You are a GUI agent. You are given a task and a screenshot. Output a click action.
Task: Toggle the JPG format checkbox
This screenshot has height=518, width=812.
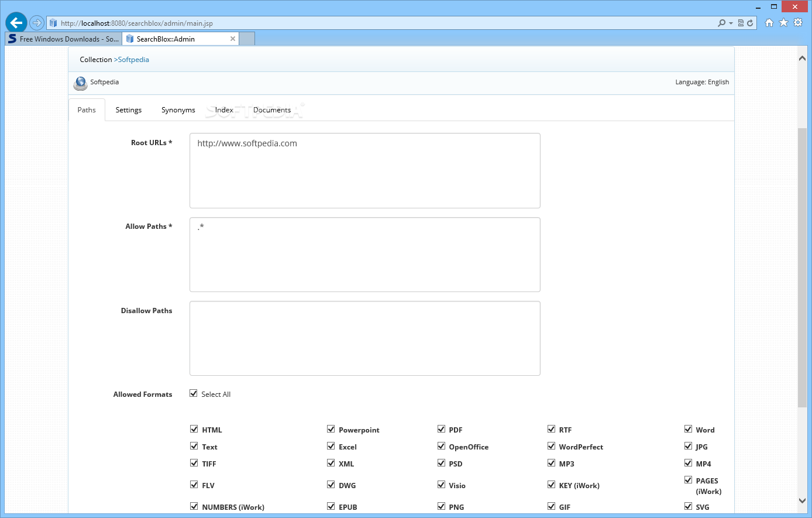pyautogui.click(x=689, y=446)
